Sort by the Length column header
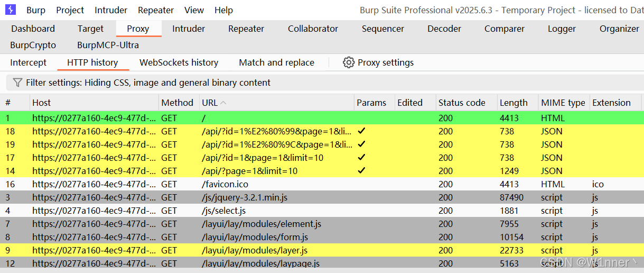Screen dimensions: 644x273 pyautogui.click(x=517, y=103)
